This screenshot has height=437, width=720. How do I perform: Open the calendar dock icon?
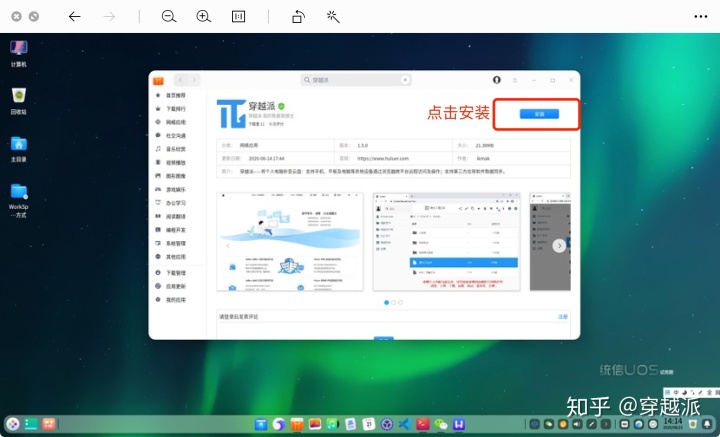[x=369, y=424]
